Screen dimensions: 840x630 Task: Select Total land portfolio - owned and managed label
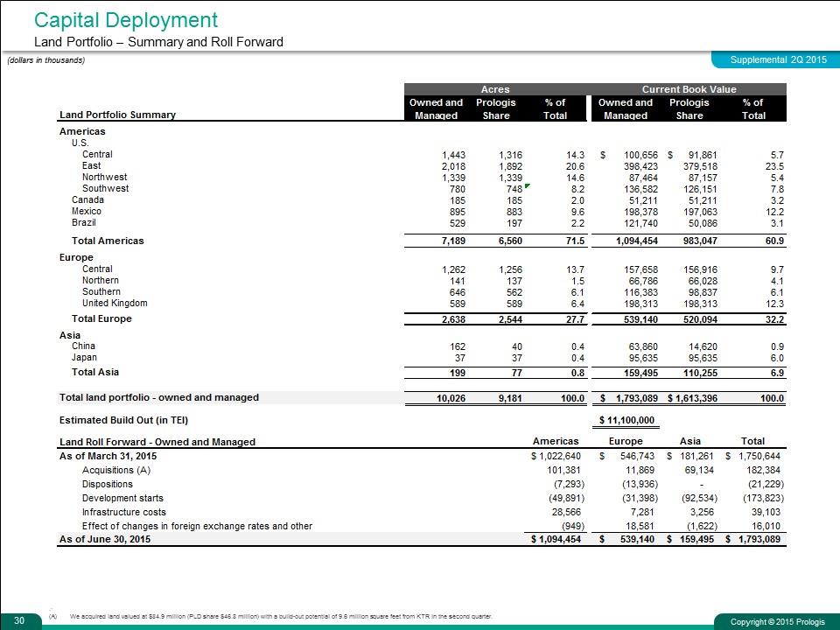pyautogui.click(x=159, y=397)
